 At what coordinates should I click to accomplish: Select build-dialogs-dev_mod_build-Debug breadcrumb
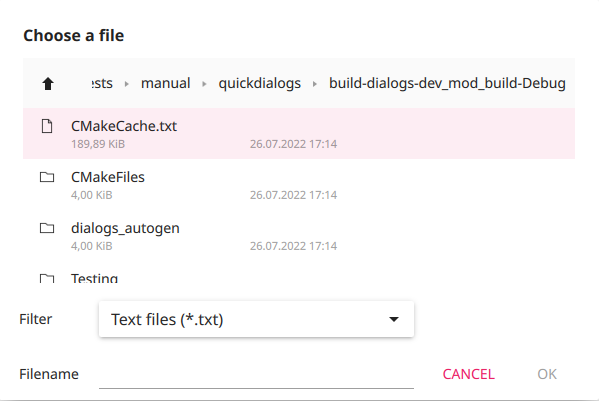pyautogui.click(x=447, y=83)
